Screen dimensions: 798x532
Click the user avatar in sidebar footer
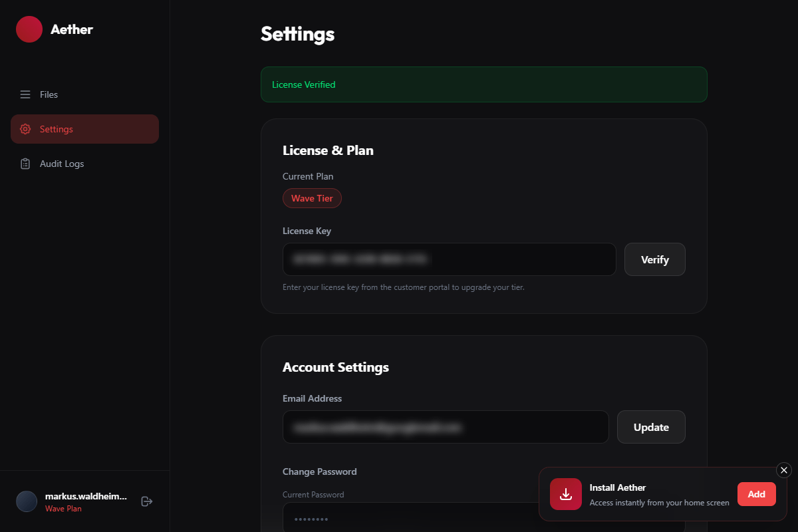coord(27,501)
